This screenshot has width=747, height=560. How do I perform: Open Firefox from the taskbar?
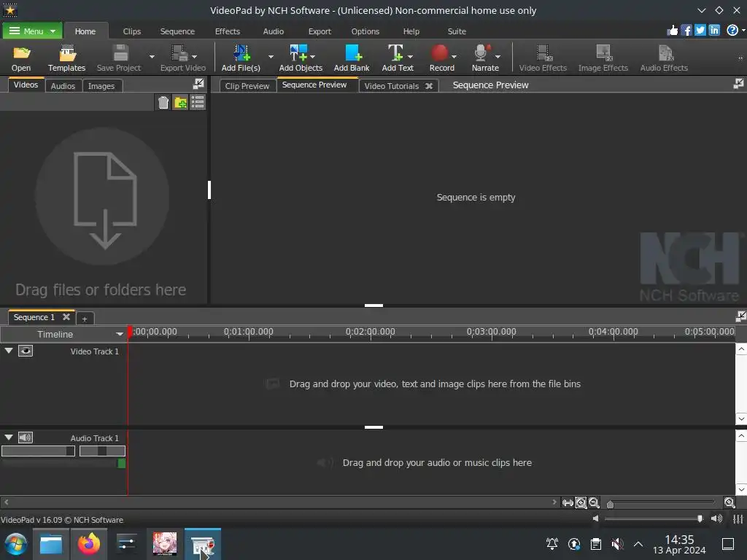click(89, 543)
